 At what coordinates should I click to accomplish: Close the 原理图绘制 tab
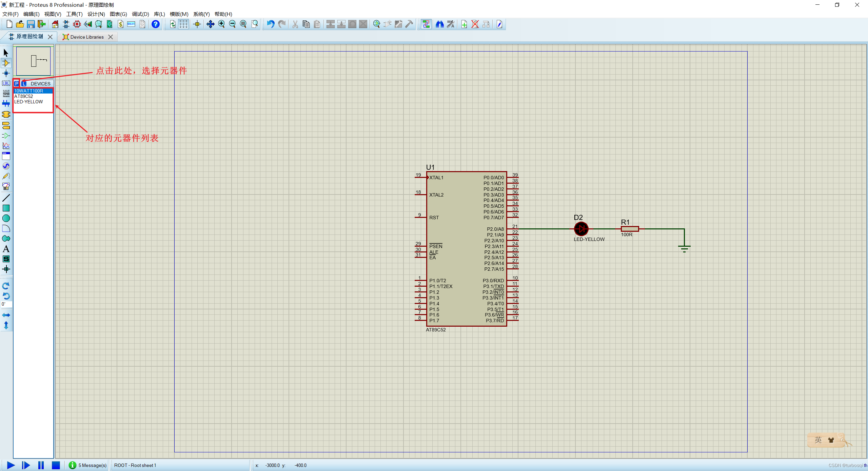50,37
